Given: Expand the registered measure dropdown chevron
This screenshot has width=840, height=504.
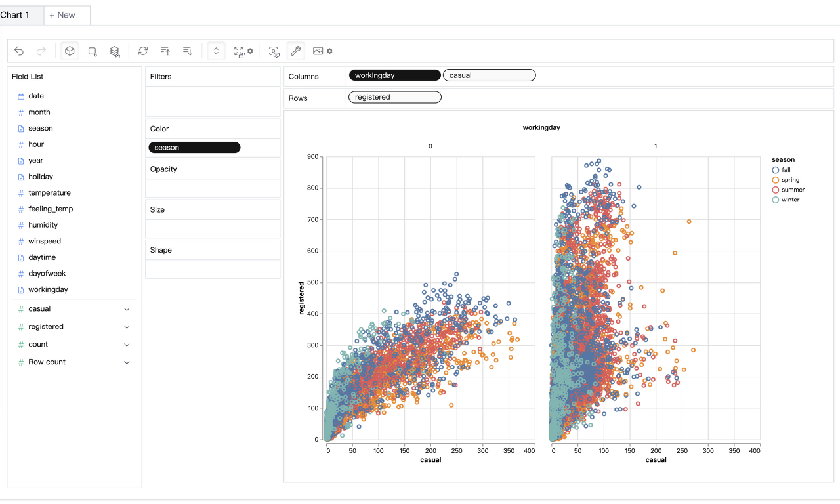Looking at the screenshot, I should (127, 327).
